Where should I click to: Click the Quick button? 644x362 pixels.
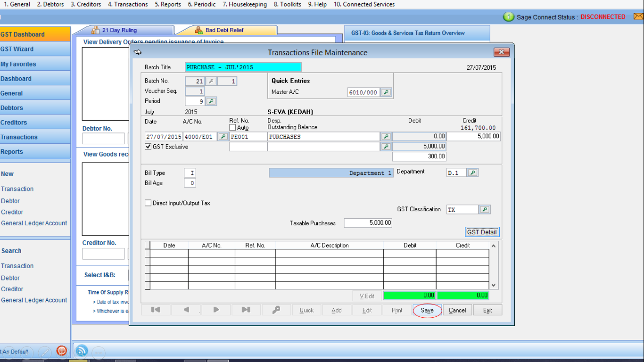click(306, 310)
